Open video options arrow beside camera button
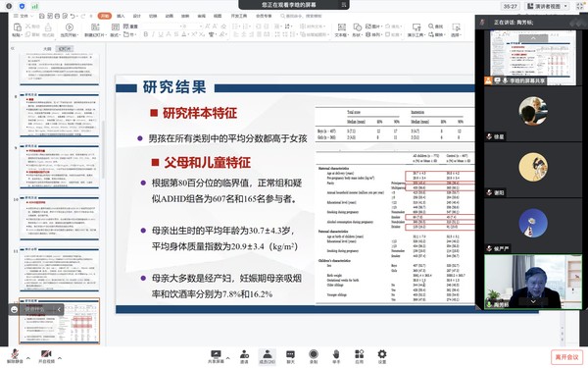The height and width of the screenshot is (368, 588). [x=60, y=358]
